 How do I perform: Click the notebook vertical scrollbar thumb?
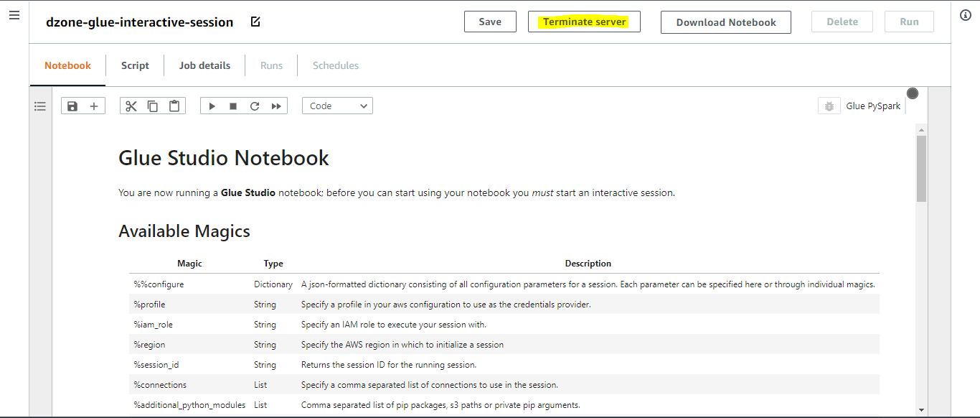tap(921, 169)
